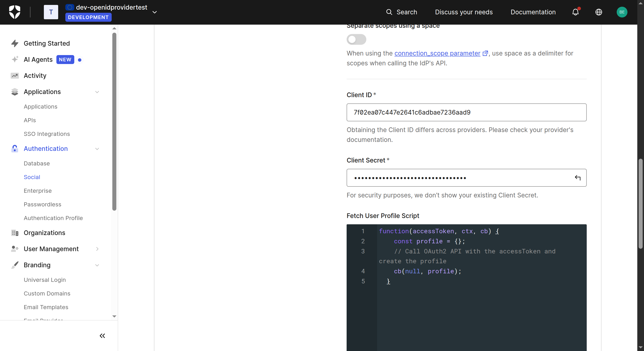Image resolution: width=644 pixels, height=351 pixels.
Task: Go to Passwordless in sidebar
Action: [42, 204]
